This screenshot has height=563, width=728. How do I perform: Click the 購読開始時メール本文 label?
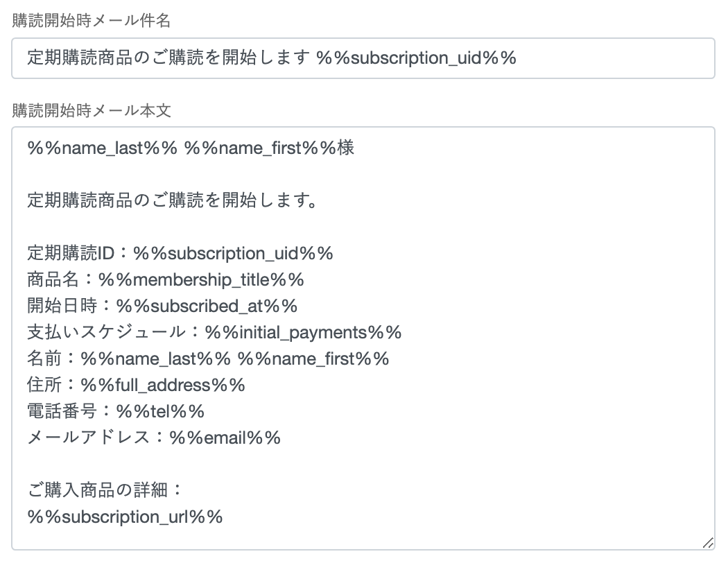coord(92,110)
